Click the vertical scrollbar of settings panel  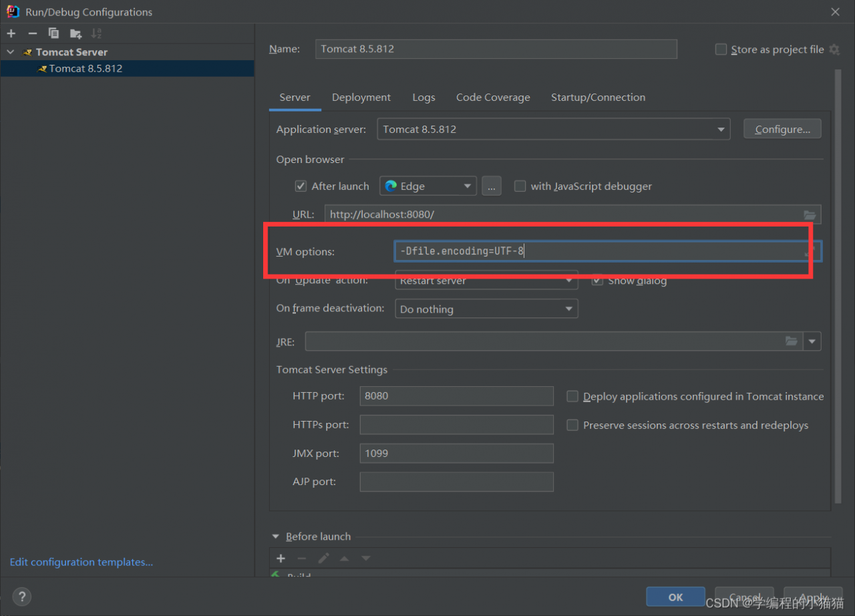[x=838, y=287]
